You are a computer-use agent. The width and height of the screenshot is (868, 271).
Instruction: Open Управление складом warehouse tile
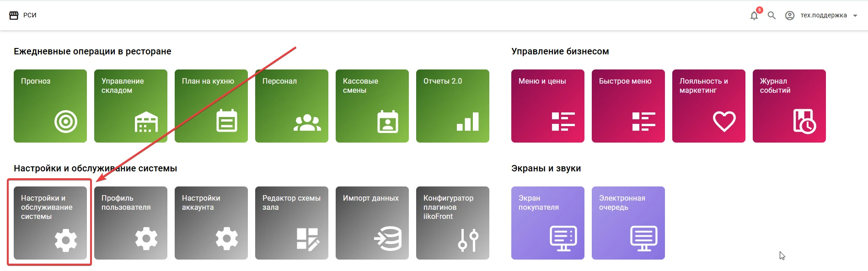(x=131, y=106)
